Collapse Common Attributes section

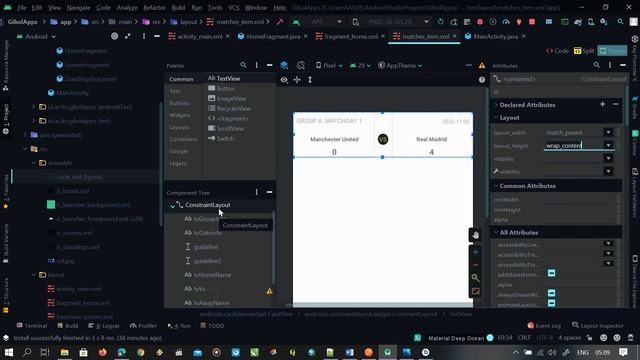click(496, 186)
